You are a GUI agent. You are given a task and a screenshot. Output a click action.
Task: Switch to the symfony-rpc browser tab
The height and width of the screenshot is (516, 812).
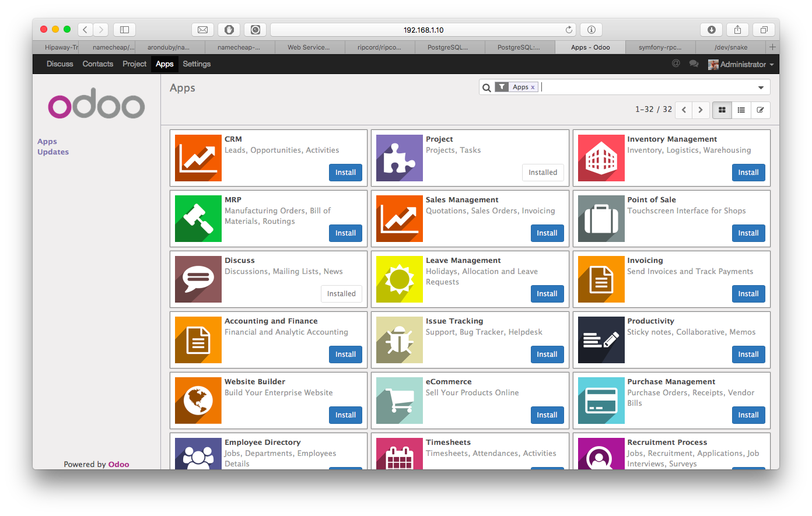coord(660,47)
